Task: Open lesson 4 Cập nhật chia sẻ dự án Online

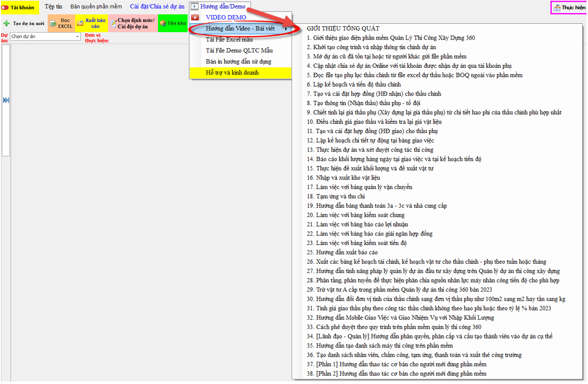Action: 409,66
